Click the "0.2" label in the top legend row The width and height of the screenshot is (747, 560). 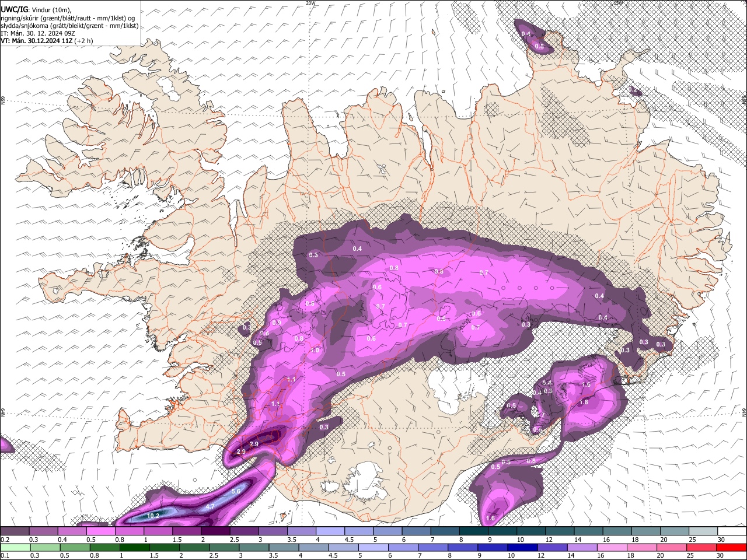click(x=5, y=540)
